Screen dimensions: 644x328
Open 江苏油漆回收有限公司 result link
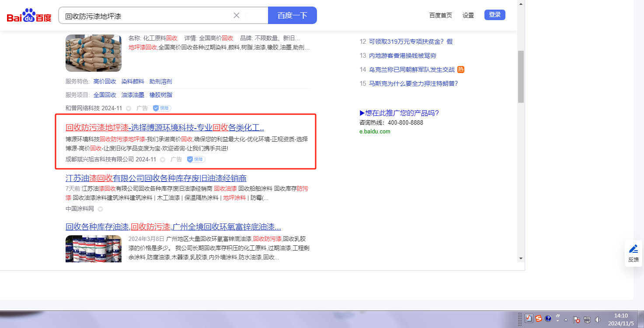(156, 178)
